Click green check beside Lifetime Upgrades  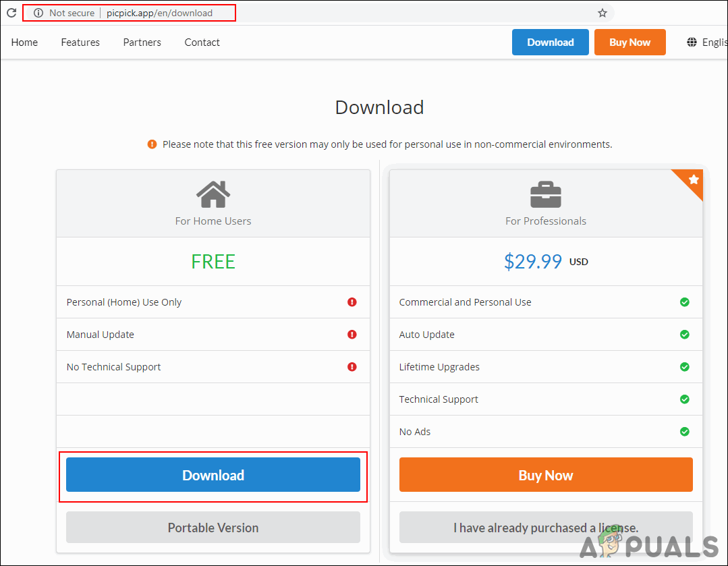[x=684, y=367]
